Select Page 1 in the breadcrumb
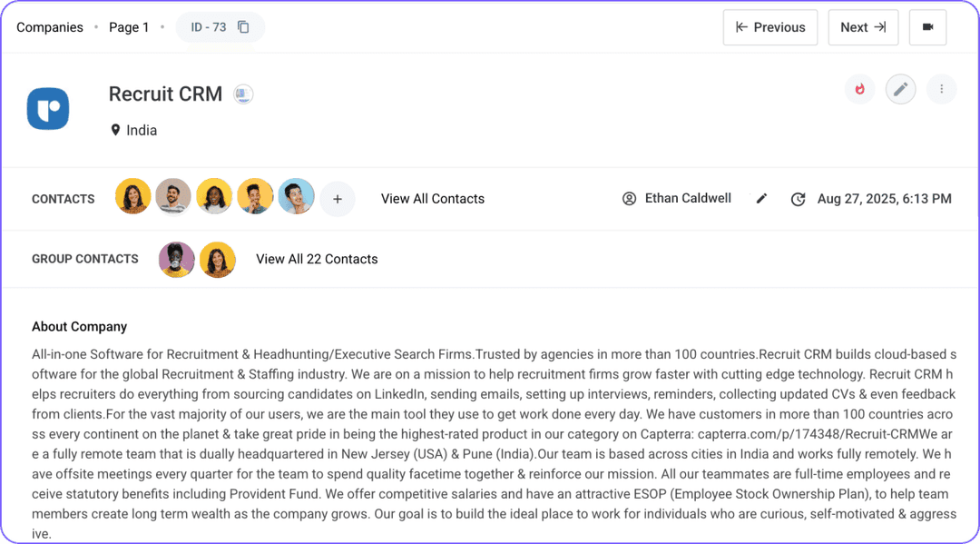This screenshot has height=544, width=980. 129,27
